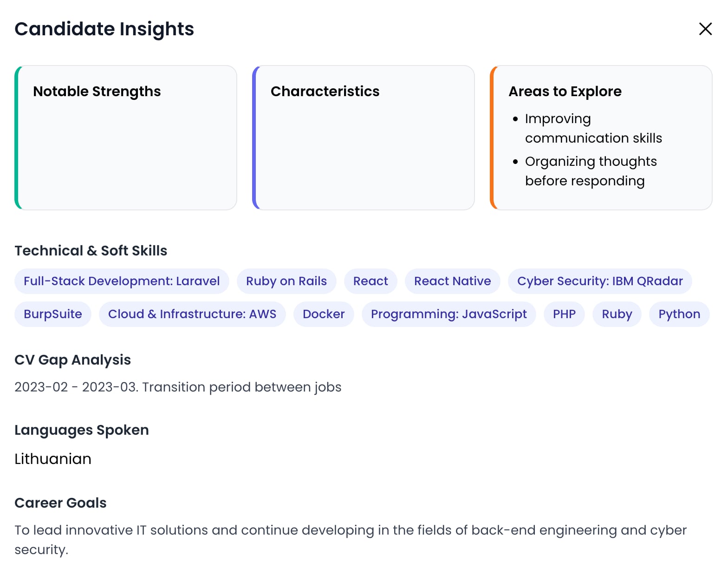Select the PHP skill chip

[564, 314]
